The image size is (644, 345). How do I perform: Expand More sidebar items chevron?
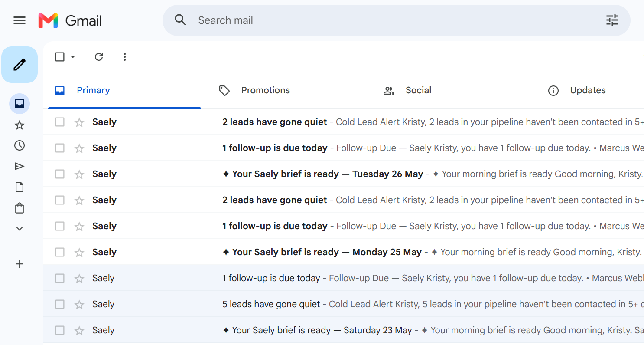click(20, 229)
